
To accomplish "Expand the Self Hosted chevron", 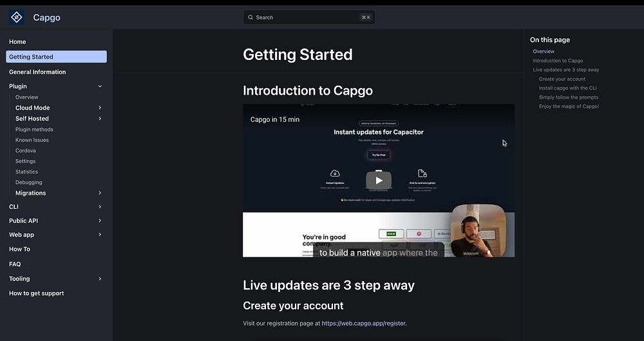I will [x=100, y=119].
